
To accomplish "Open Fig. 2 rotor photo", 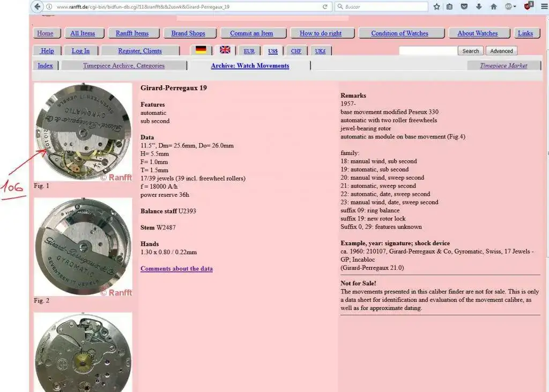I will click(x=83, y=247).
